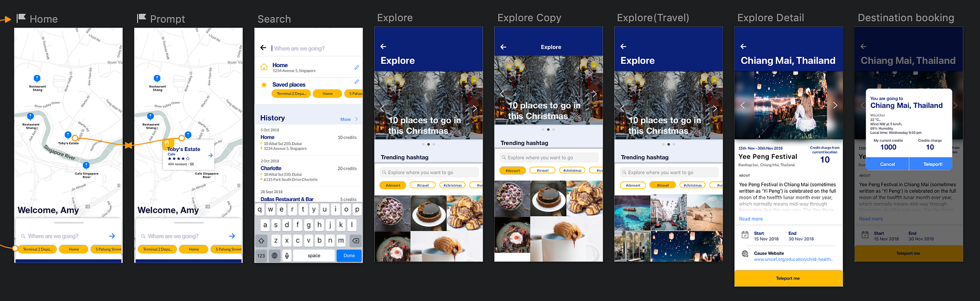Viewport: 980px width, 301px height.
Task: Tap the backspace key on the keyboard
Action: pyautogui.click(x=356, y=241)
